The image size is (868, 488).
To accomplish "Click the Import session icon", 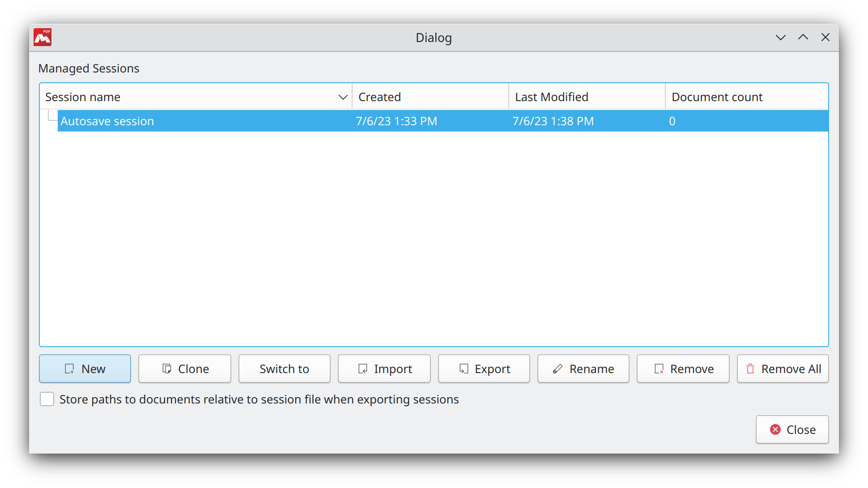I will (363, 369).
